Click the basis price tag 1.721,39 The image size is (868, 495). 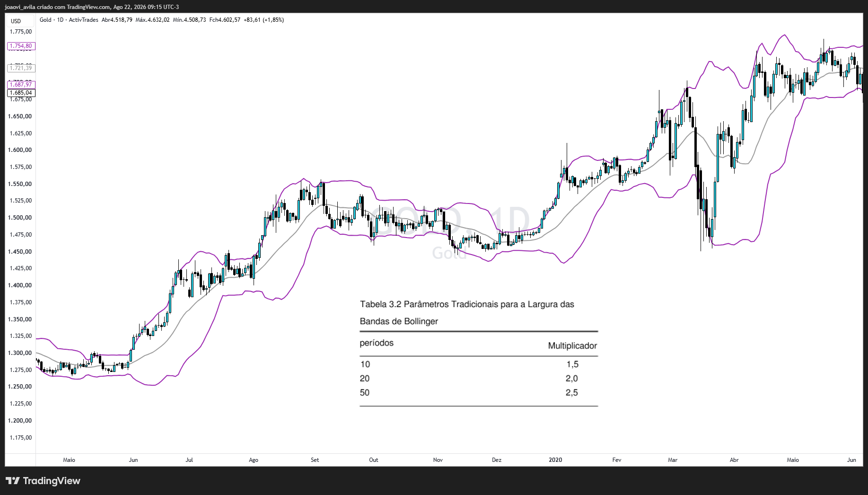(21, 68)
